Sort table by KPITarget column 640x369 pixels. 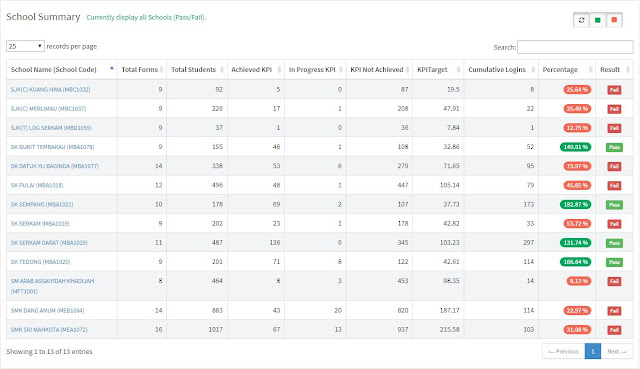point(438,69)
